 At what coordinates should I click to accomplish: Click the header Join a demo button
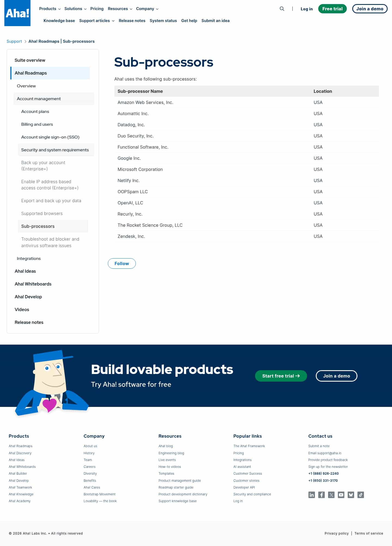[370, 9]
